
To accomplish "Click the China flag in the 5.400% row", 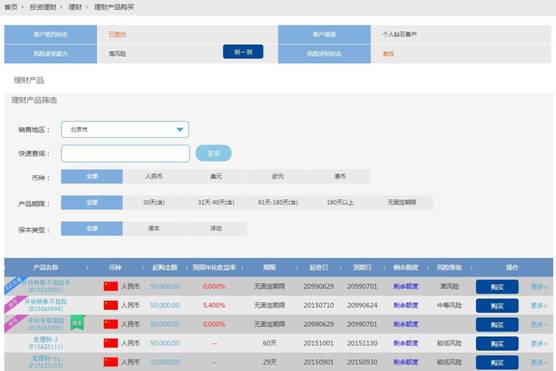I will (111, 305).
